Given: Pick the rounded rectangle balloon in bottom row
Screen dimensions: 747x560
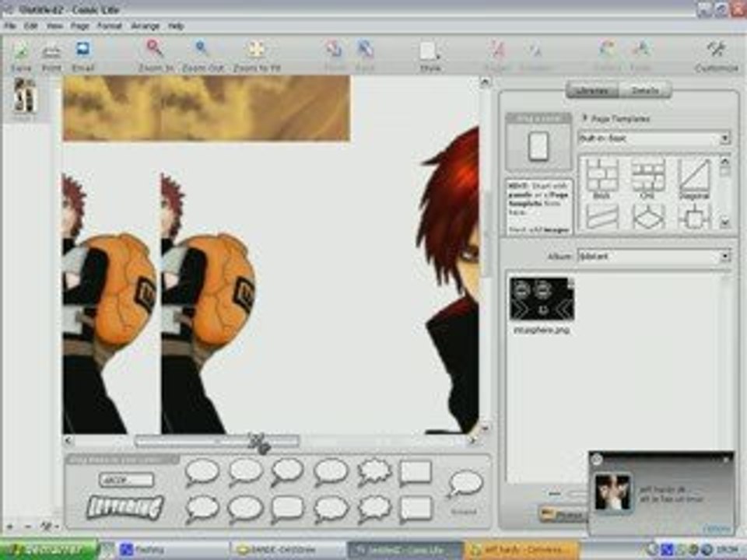Looking at the screenshot, I should tap(287, 509).
